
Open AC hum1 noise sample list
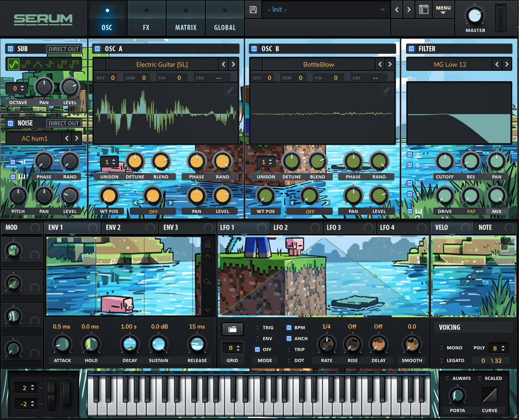click(34, 138)
